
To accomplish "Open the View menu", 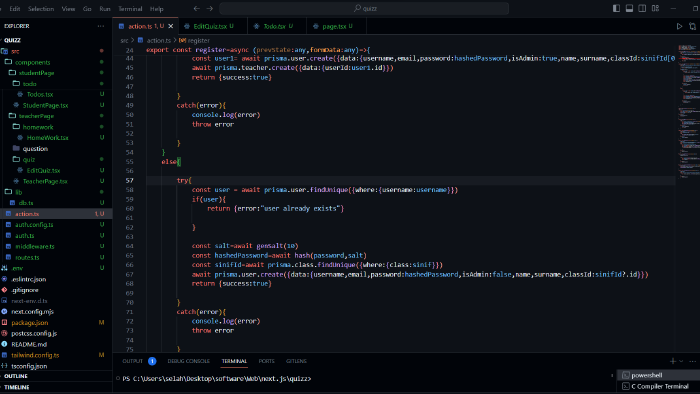I will (68, 8).
